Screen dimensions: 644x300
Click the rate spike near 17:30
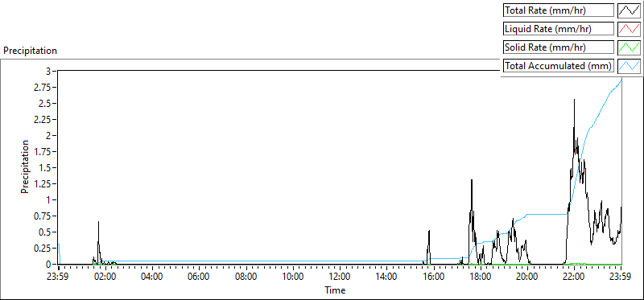[x=472, y=180]
